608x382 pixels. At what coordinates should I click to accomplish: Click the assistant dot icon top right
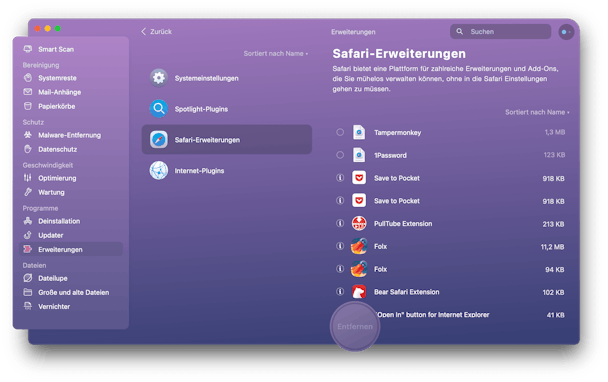(566, 32)
